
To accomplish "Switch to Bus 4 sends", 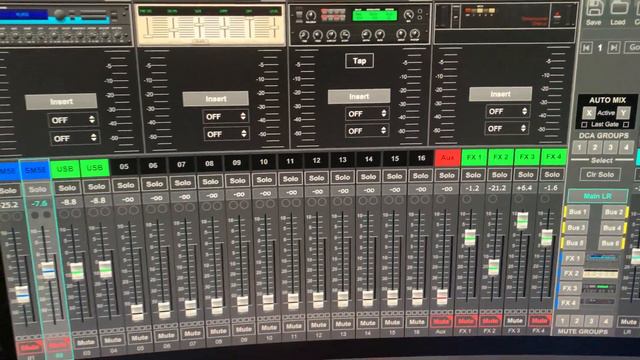I will [x=612, y=228].
